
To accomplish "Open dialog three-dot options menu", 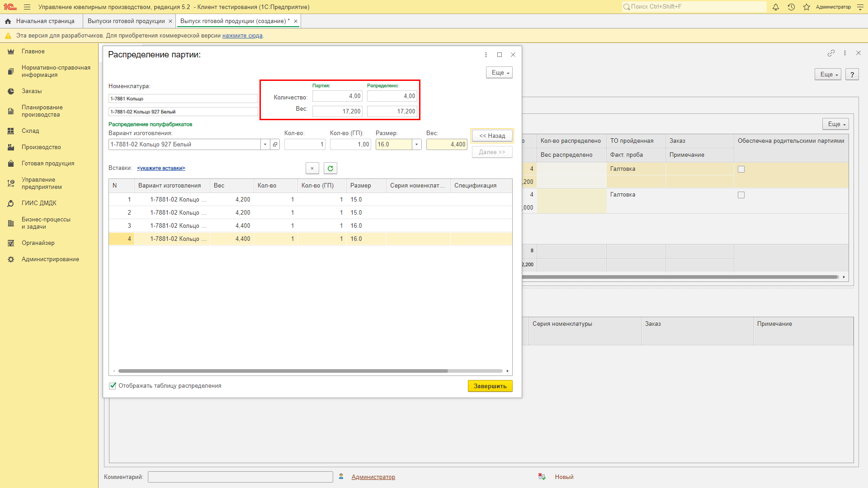I will [486, 55].
